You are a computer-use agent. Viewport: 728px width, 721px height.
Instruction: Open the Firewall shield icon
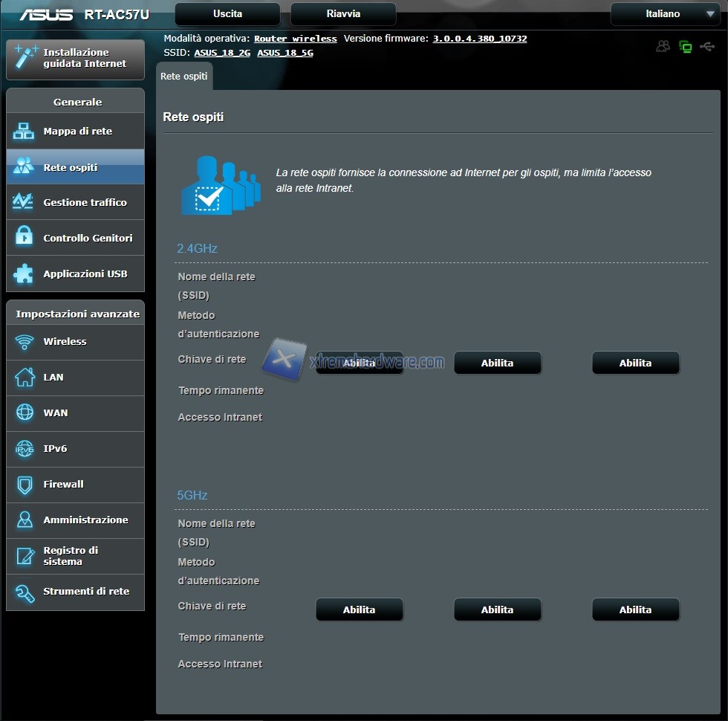tap(25, 485)
